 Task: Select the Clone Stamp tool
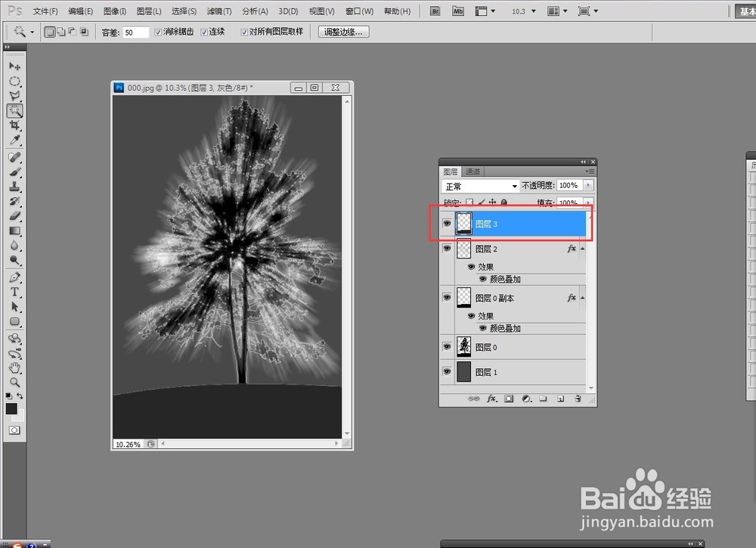14,187
